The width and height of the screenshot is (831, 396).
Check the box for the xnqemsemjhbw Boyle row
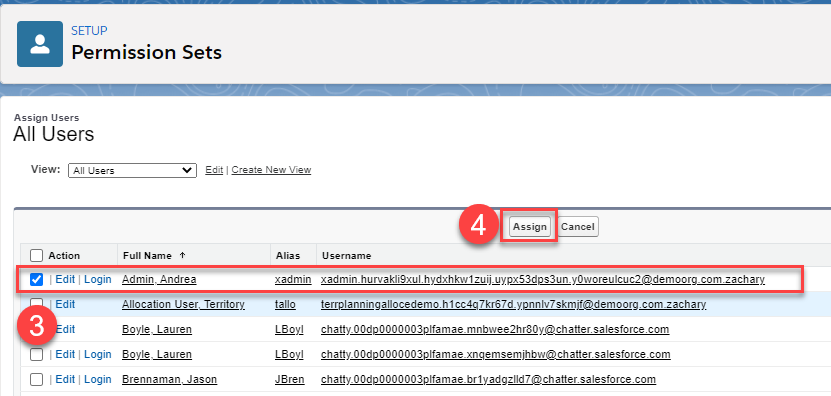coord(36,355)
